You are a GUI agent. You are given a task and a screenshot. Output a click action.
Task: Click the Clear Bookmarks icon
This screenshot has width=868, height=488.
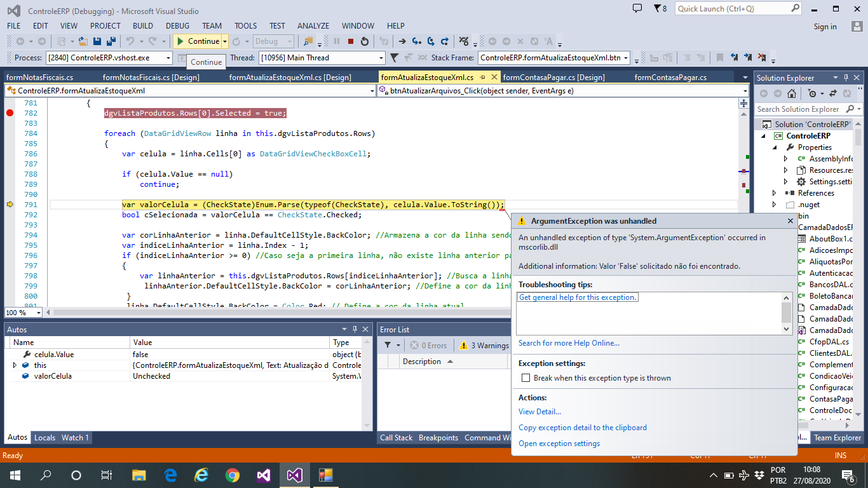[763, 58]
